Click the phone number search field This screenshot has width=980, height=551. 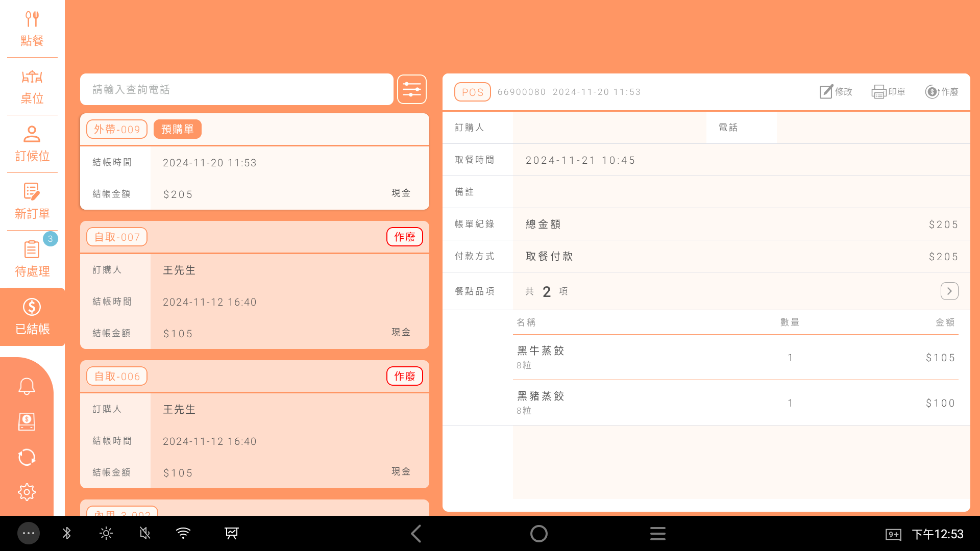tap(236, 90)
